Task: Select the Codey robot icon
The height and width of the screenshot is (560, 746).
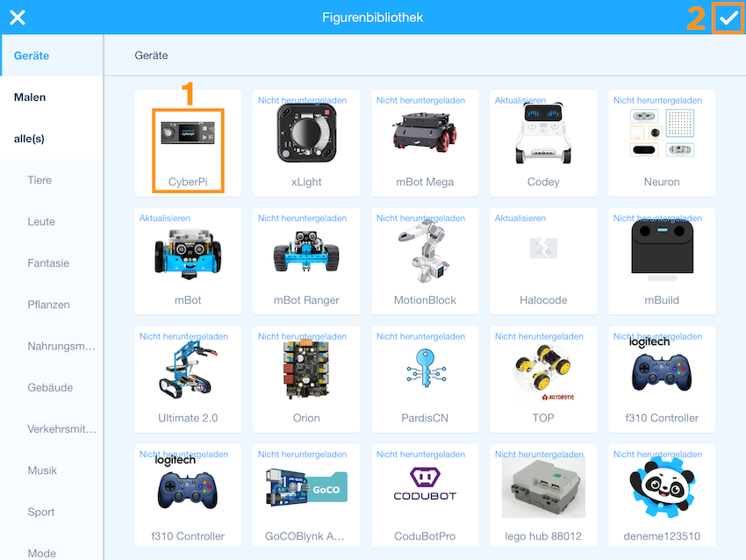Action: (x=543, y=133)
